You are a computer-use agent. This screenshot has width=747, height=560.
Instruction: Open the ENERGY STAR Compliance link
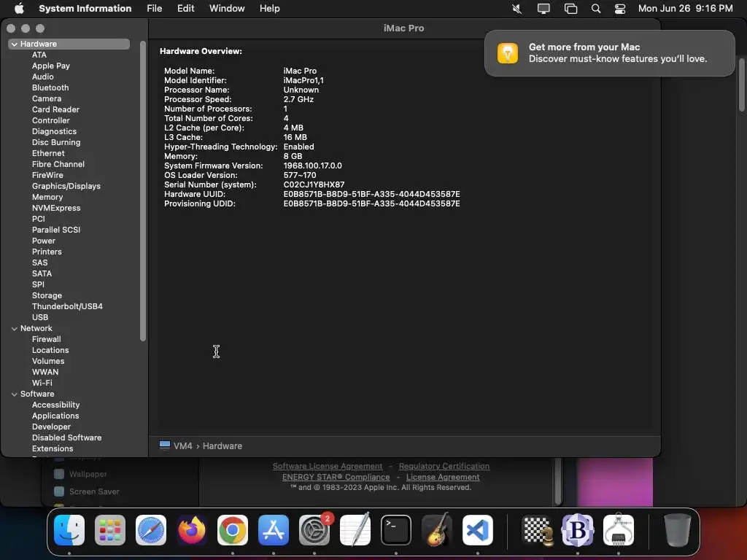(336, 477)
